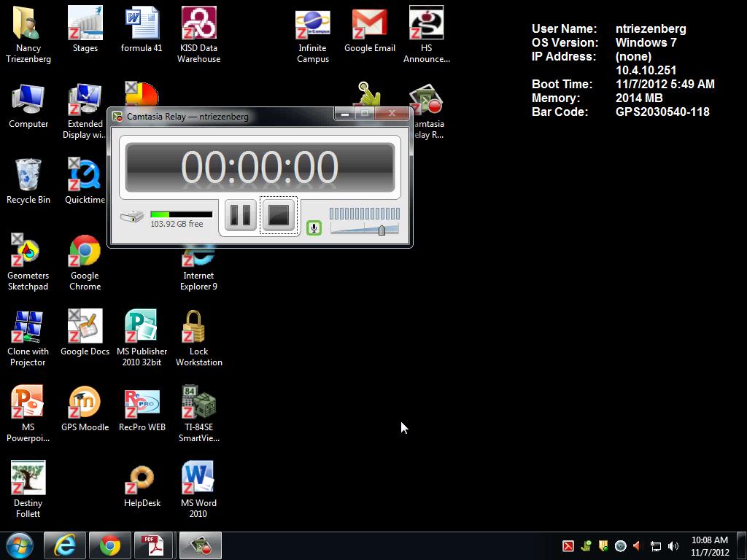Click the Camtasia Relay title bar icon
The height and width of the screenshot is (560, 747).
(117, 117)
